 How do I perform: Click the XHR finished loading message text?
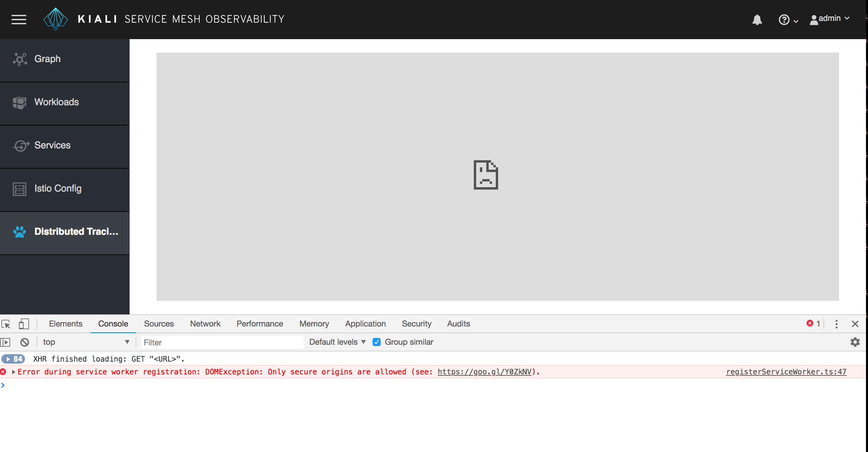click(109, 359)
